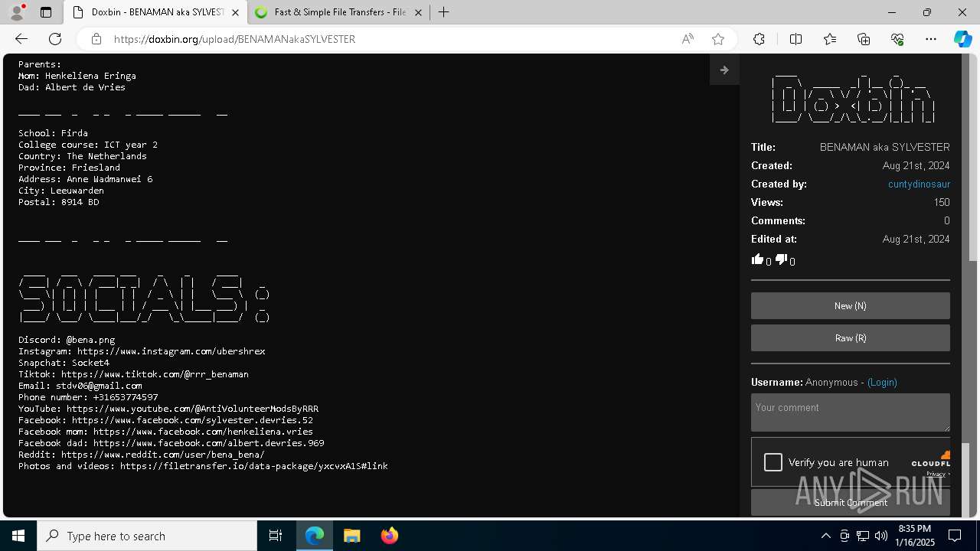The image size is (980, 551).
Task: Open the browser profile icon
Action: tap(17, 12)
